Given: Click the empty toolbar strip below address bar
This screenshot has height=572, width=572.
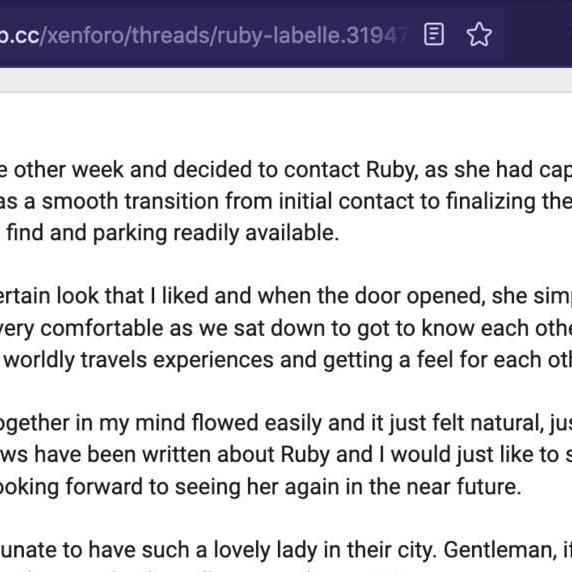Looking at the screenshot, I should (x=286, y=80).
